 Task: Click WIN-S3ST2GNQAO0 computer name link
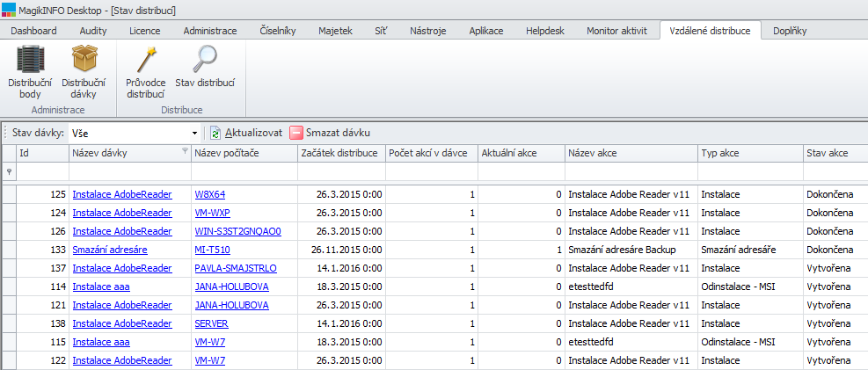point(237,231)
